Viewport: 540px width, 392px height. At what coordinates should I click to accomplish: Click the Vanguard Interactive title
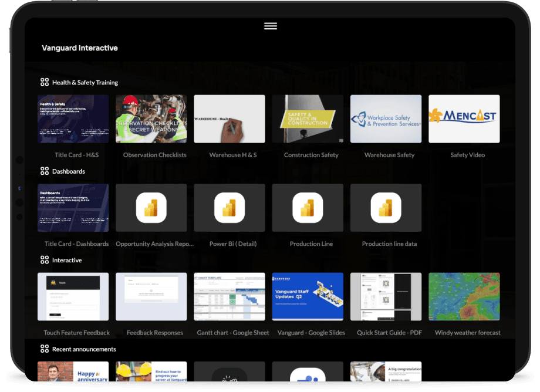(x=80, y=48)
